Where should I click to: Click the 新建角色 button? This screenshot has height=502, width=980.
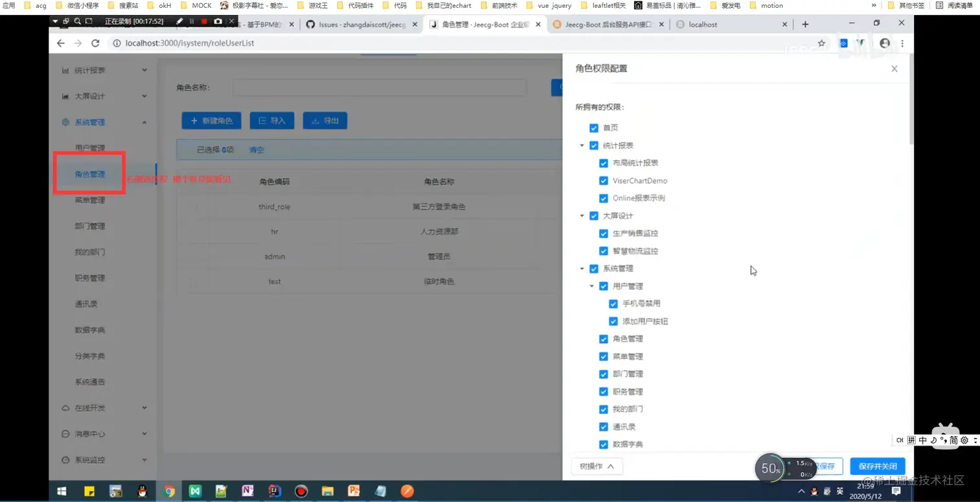click(x=212, y=120)
